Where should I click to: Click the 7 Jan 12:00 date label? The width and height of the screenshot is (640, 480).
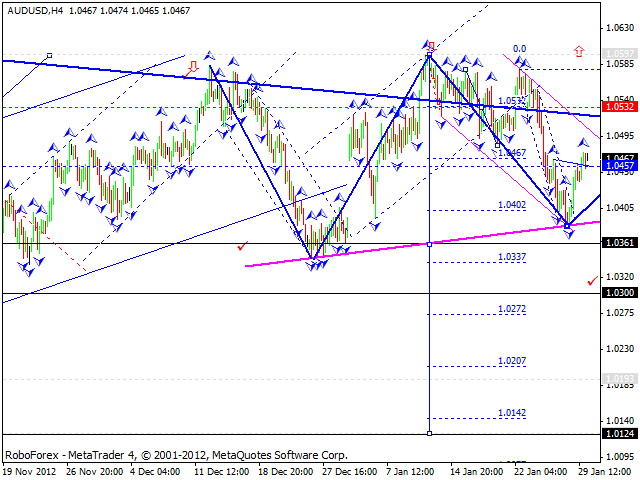411,472
